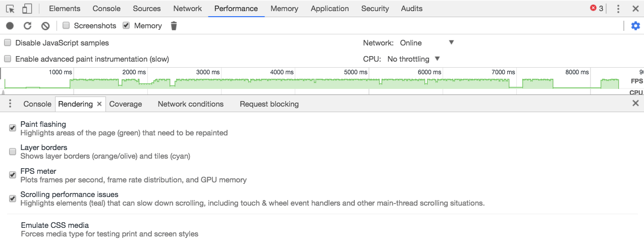
Task: Click the clear recording icon
Action: [45, 26]
